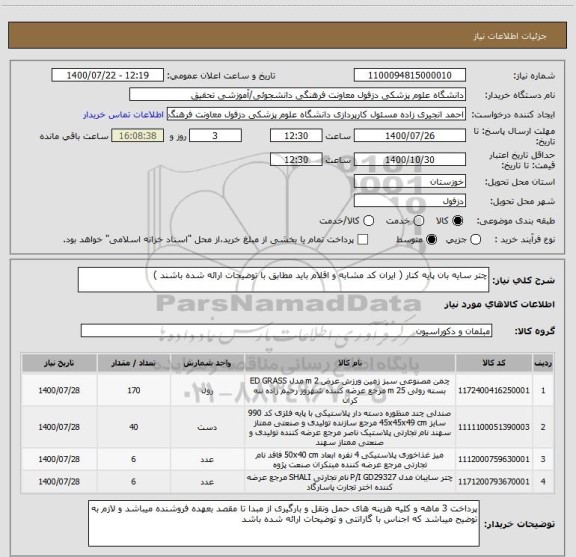Click the remaining time field 16:08:38
This screenshot has width=576, height=557.
tap(138, 136)
